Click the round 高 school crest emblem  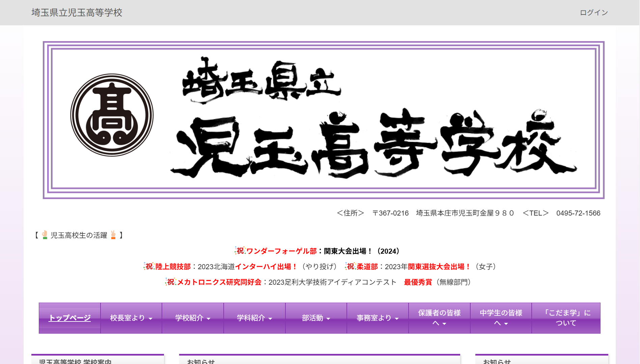tap(112, 115)
